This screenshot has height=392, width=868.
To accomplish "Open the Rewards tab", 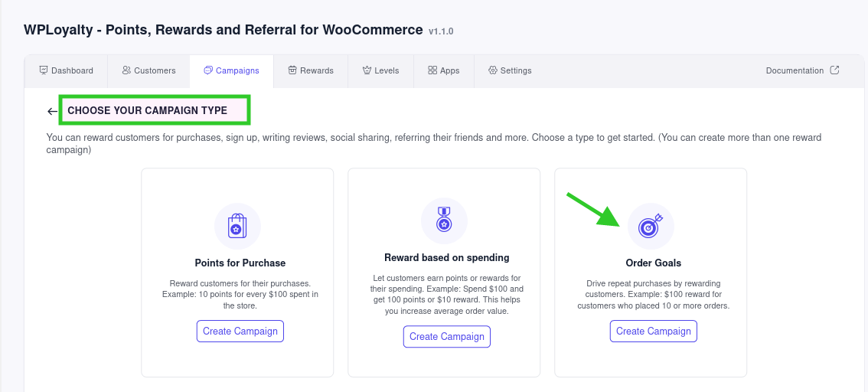I will [x=311, y=71].
